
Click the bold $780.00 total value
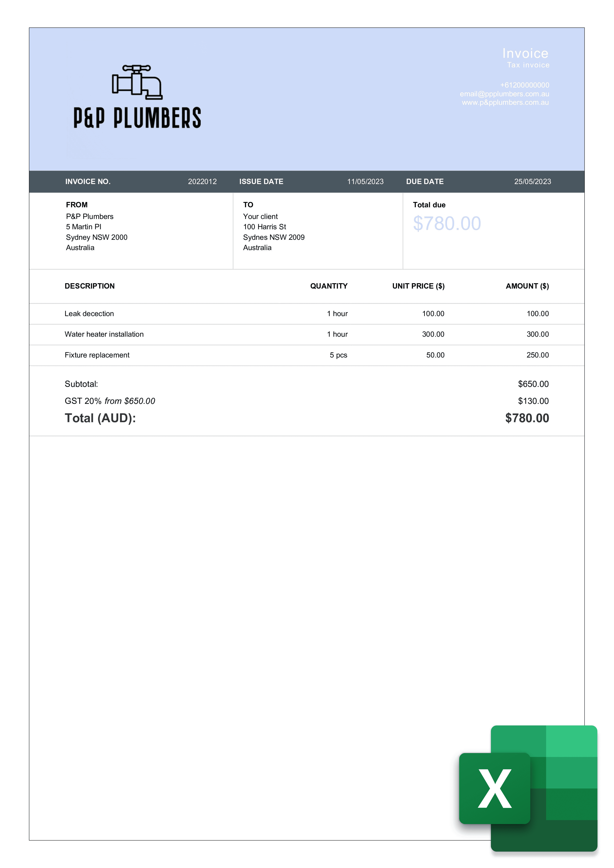coord(527,418)
